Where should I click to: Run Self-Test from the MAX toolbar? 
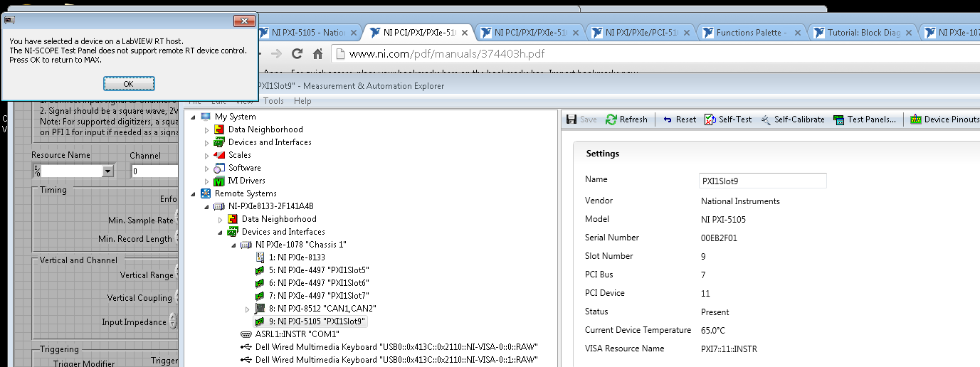[728, 119]
